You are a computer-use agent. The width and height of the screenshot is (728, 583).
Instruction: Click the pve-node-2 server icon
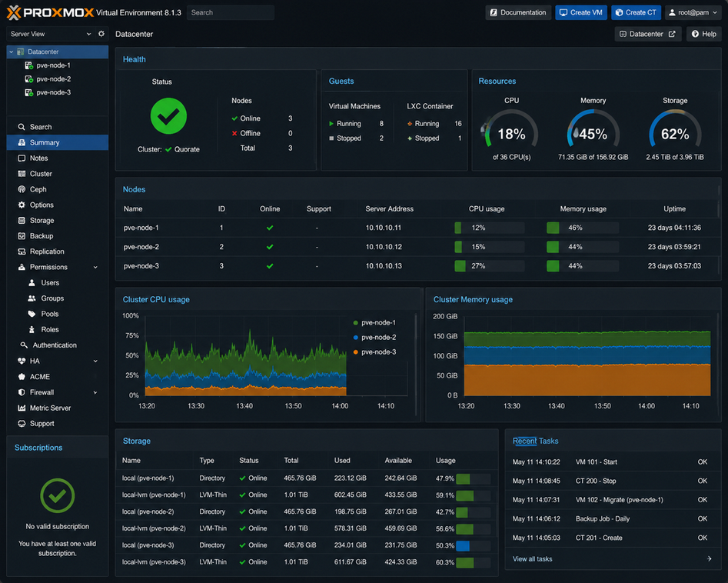pos(28,79)
